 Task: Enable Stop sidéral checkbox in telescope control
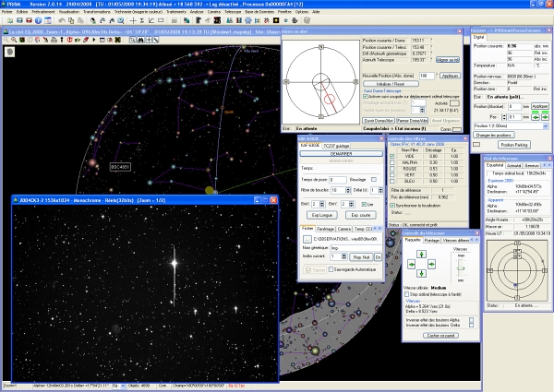[x=406, y=294]
